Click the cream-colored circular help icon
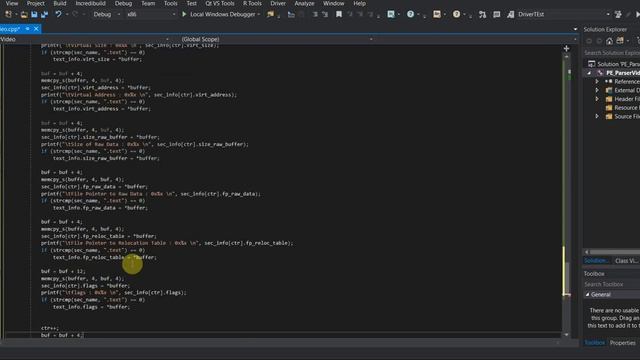This screenshot has width=640, height=360. point(456,14)
